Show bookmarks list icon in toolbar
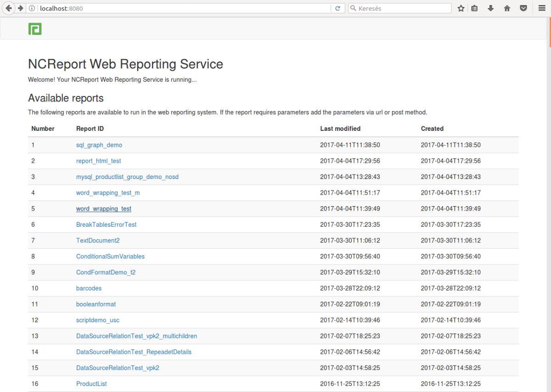This screenshot has height=392, width=551. (x=475, y=8)
